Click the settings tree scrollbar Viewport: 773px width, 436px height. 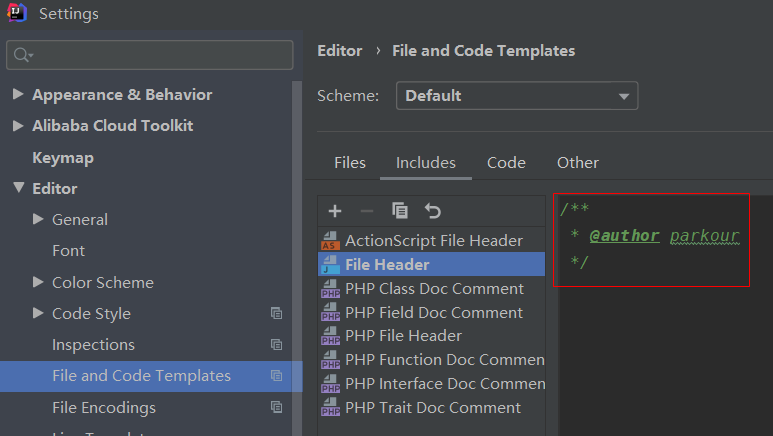click(x=297, y=256)
